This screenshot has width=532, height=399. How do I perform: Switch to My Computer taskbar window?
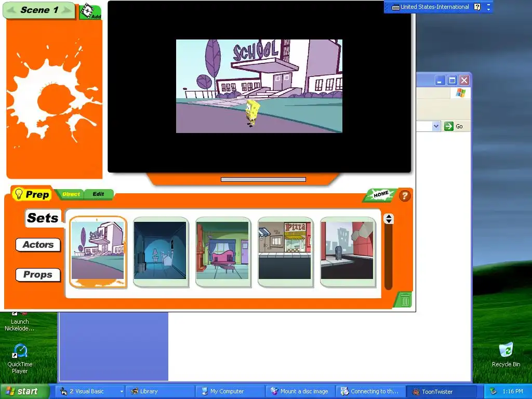pyautogui.click(x=230, y=391)
